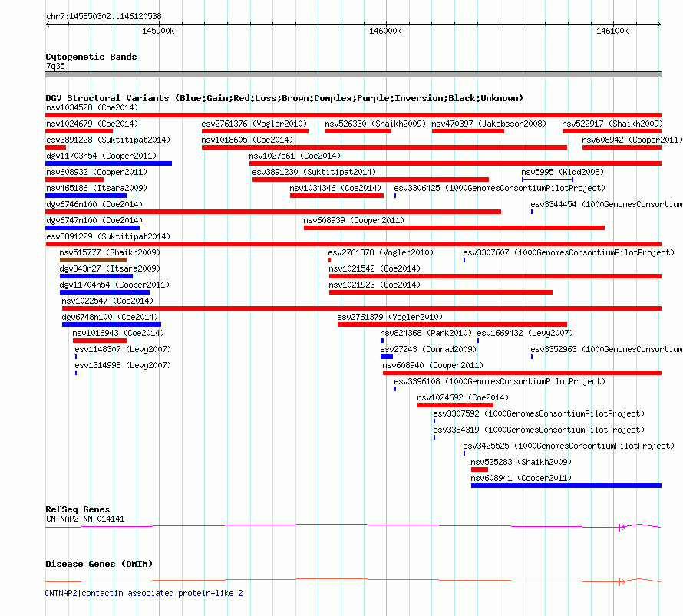Select nsv824368 (Park2010) variant label
Screen dimensions: 683x616
click(426, 333)
